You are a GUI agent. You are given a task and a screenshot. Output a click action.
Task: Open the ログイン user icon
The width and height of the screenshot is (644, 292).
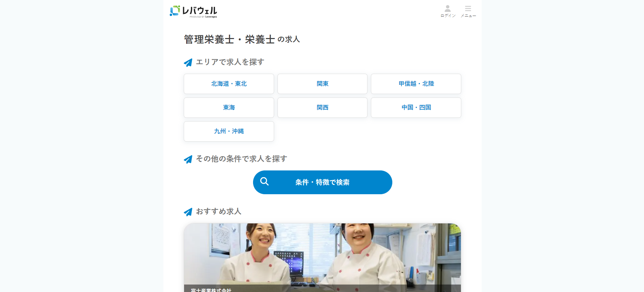coord(448,9)
